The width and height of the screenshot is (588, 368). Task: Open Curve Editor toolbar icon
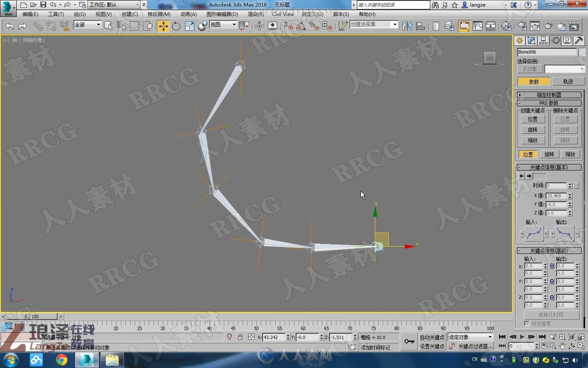point(477,26)
